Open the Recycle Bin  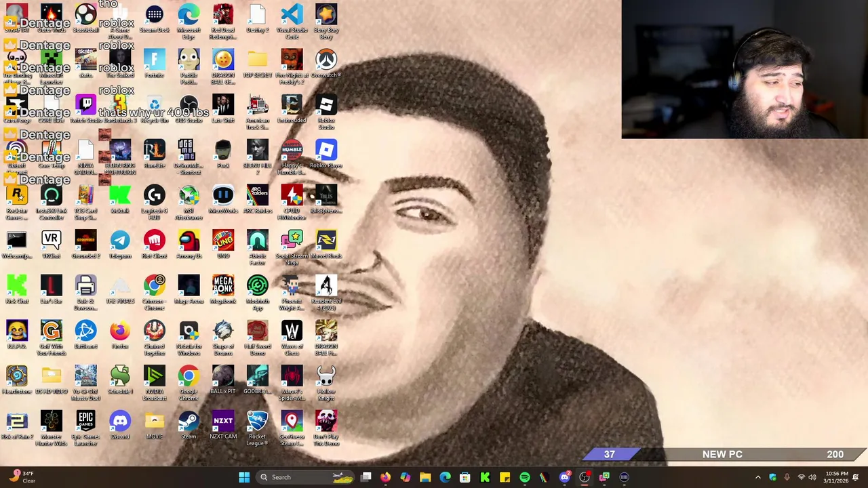point(155,108)
